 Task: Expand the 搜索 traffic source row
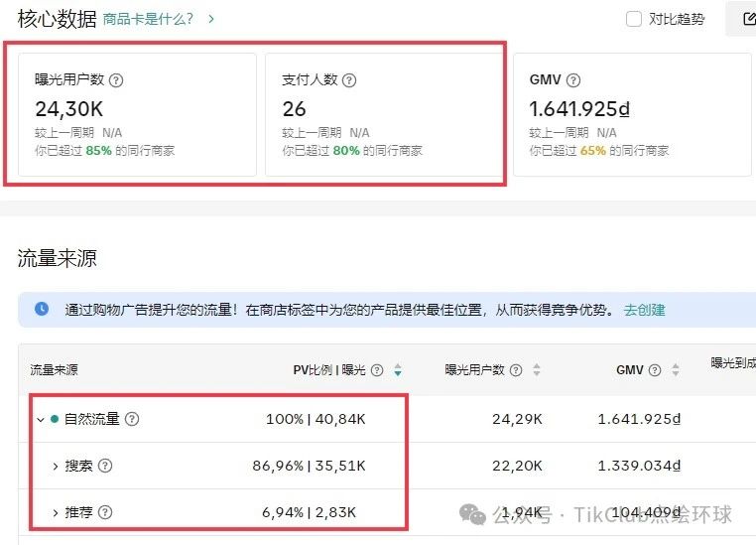click(x=56, y=466)
